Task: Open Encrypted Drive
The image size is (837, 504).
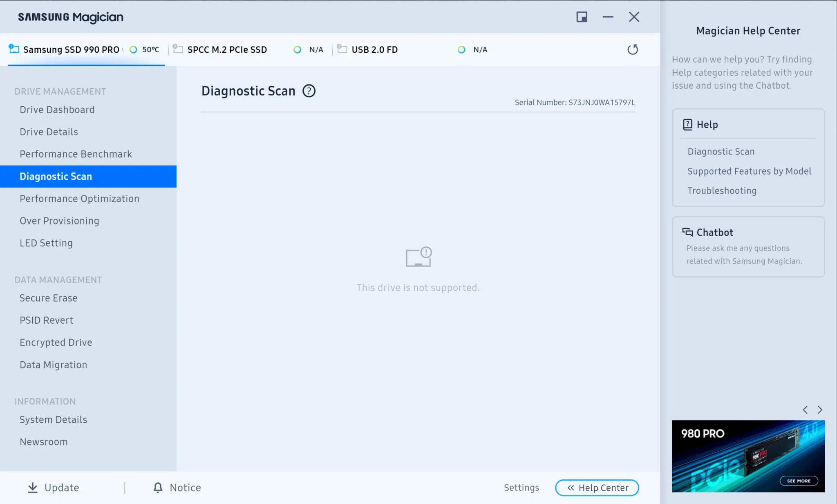Action: pos(88,342)
